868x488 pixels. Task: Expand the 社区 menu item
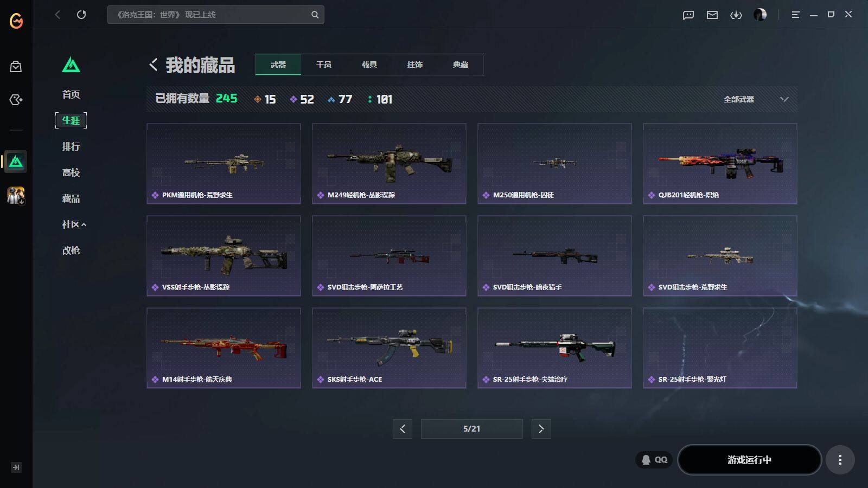74,224
